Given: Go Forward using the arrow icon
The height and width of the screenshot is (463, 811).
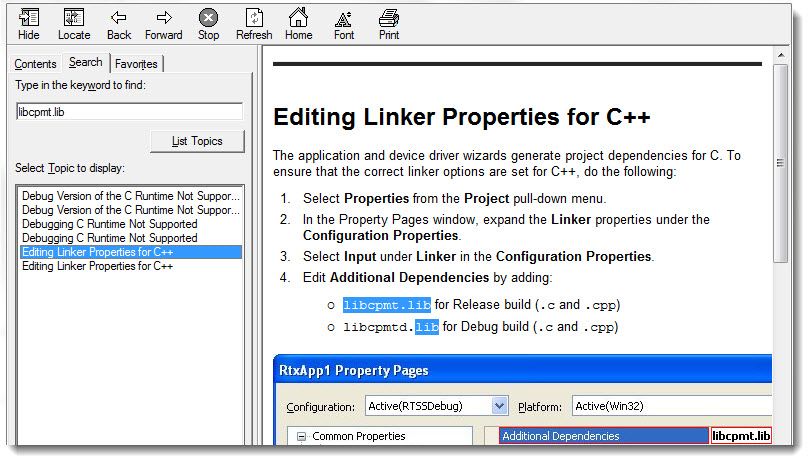Looking at the screenshot, I should pyautogui.click(x=163, y=18).
